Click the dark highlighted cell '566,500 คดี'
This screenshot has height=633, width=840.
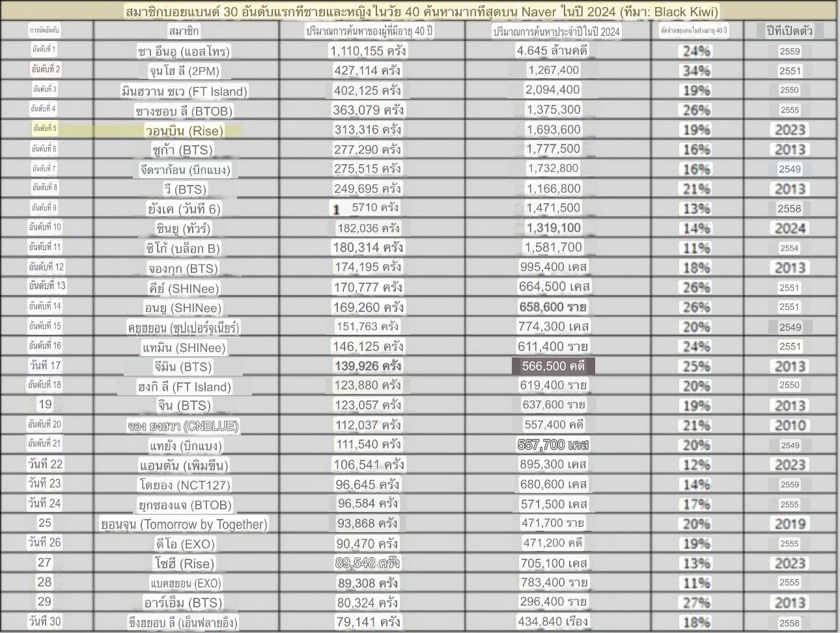(x=553, y=366)
